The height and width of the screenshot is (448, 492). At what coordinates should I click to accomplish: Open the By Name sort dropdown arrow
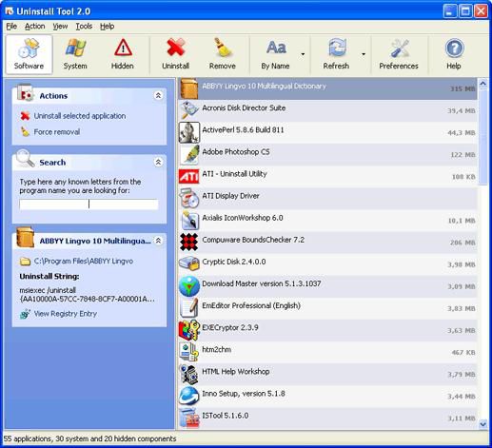coord(303,54)
